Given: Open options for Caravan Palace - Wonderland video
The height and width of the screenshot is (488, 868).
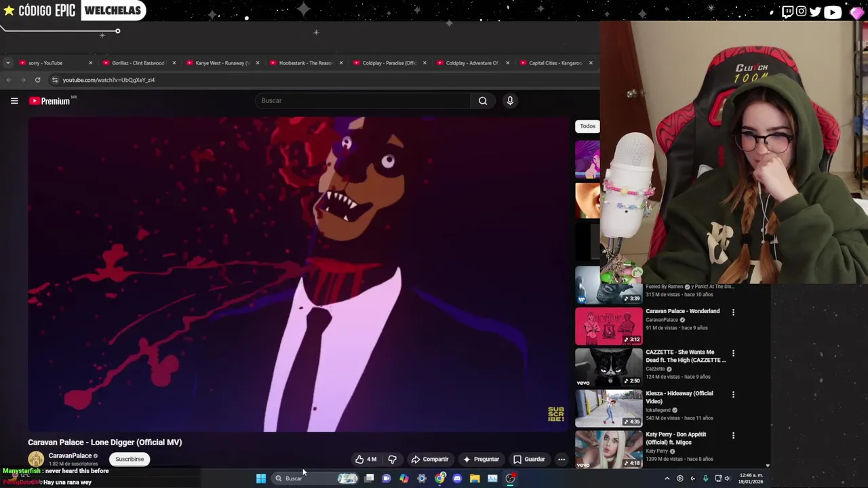Looking at the screenshot, I should point(733,312).
